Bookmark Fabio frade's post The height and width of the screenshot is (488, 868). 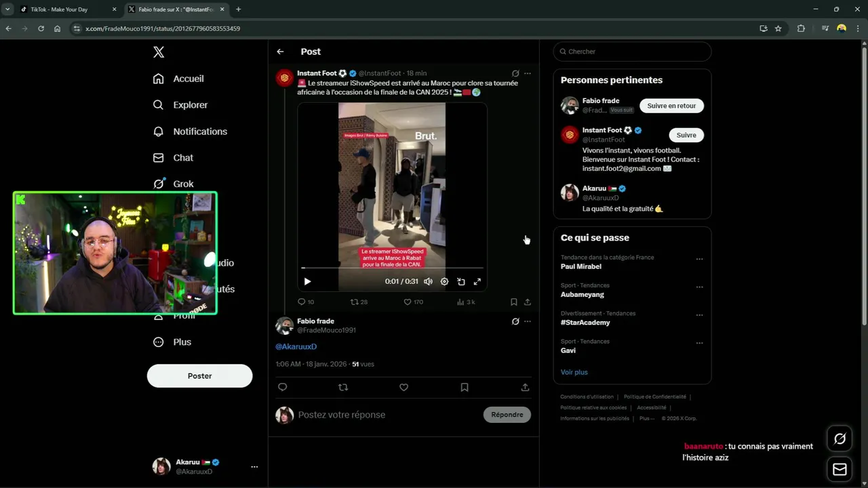coord(465,387)
